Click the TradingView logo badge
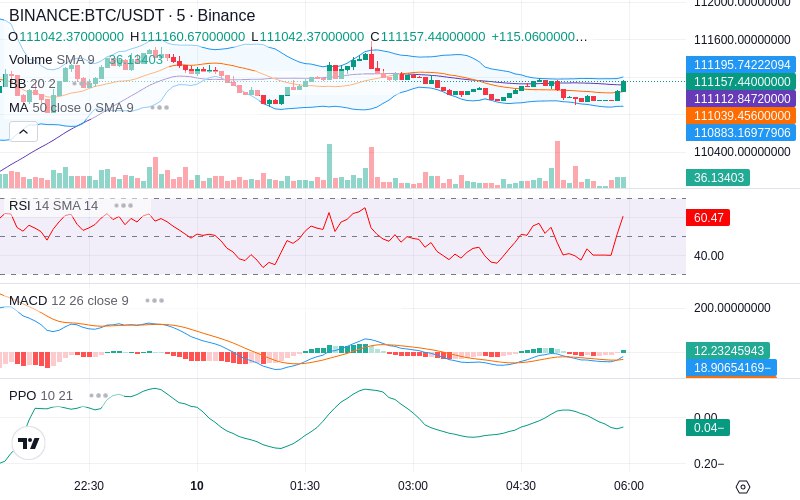800x500 pixels. (29, 443)
